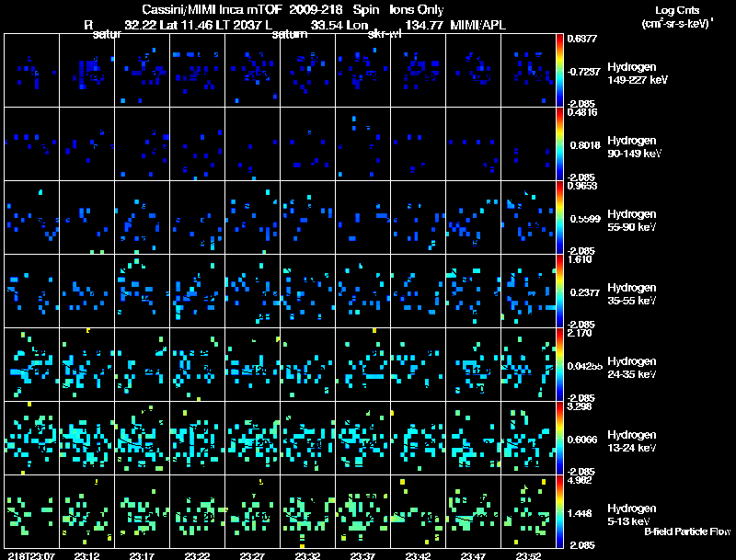Click the color scale value '4.982'

pyautogui.click(x=580, y=480)
